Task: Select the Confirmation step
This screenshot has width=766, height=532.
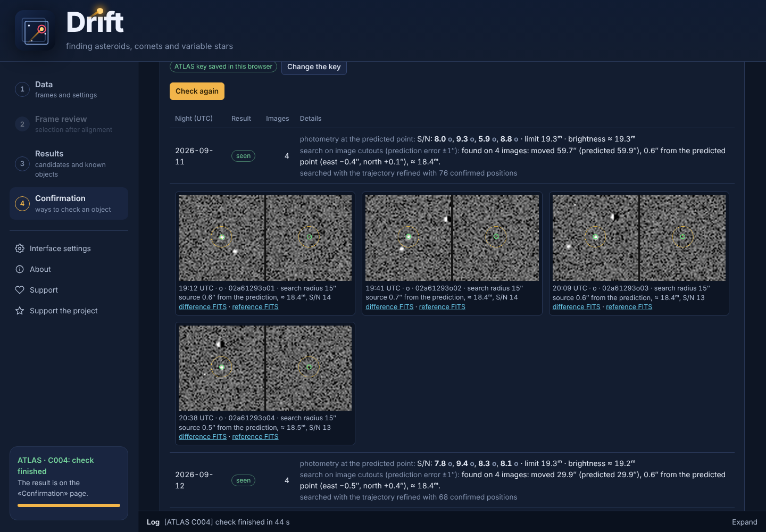Action: coord(69,203)
